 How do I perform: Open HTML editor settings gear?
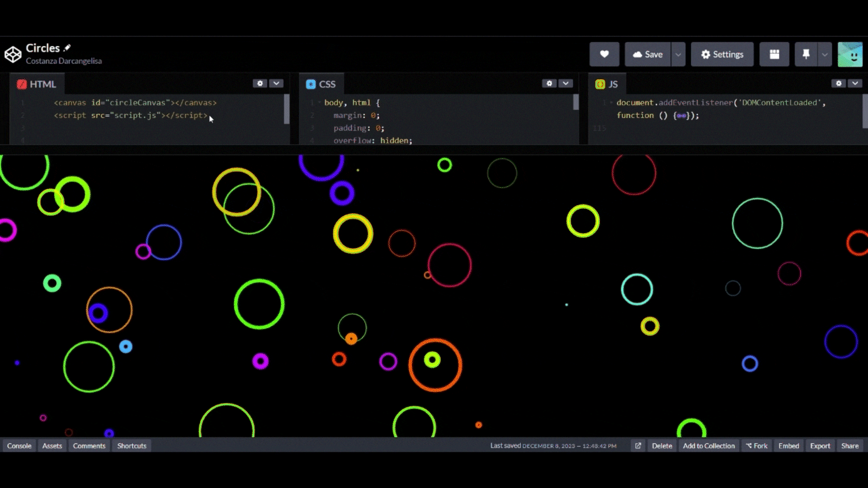(x=260, y=84)
